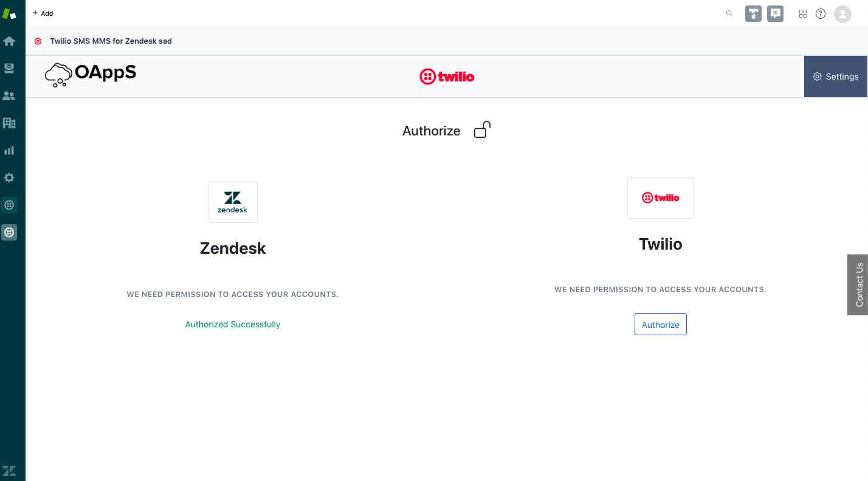Screen dimensions: 868x481
Task: Open Admin gear icon in sidebar
Action: point(9,178)
